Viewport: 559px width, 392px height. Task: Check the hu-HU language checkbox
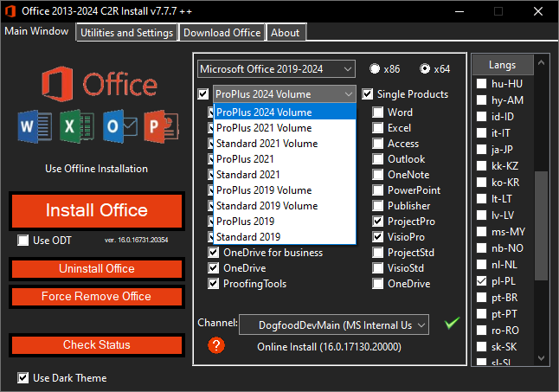coord(482,84)
